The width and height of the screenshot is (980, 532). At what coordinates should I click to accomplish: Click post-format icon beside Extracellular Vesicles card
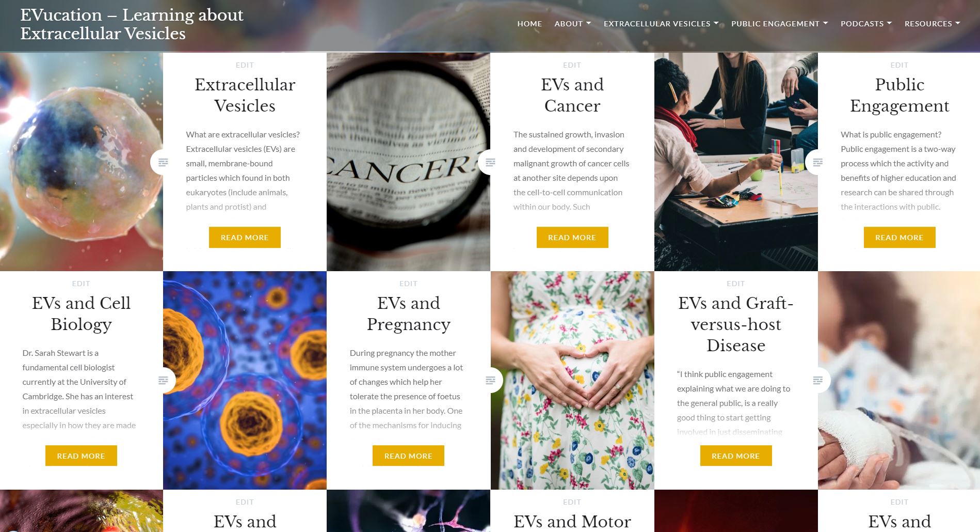point(163,162)
